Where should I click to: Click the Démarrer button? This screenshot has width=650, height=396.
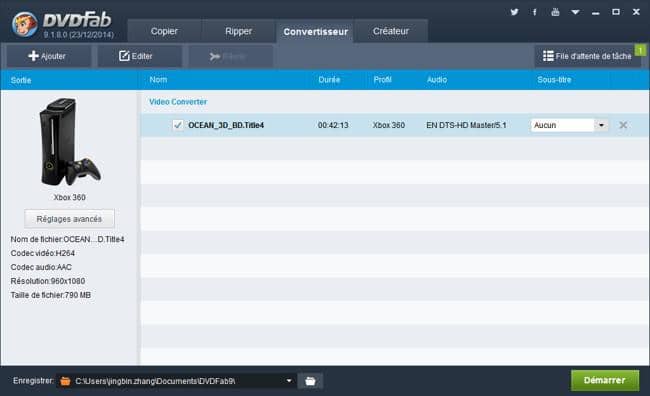(605, 380)
